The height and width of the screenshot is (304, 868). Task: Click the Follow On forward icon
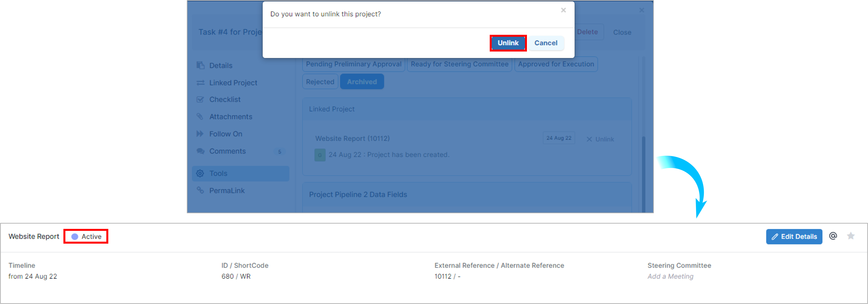coord(200,134)
